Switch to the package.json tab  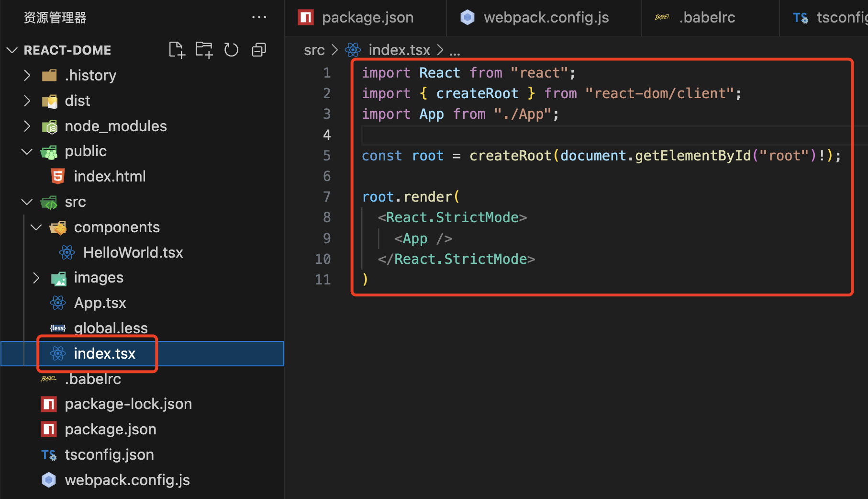[367, 17]
